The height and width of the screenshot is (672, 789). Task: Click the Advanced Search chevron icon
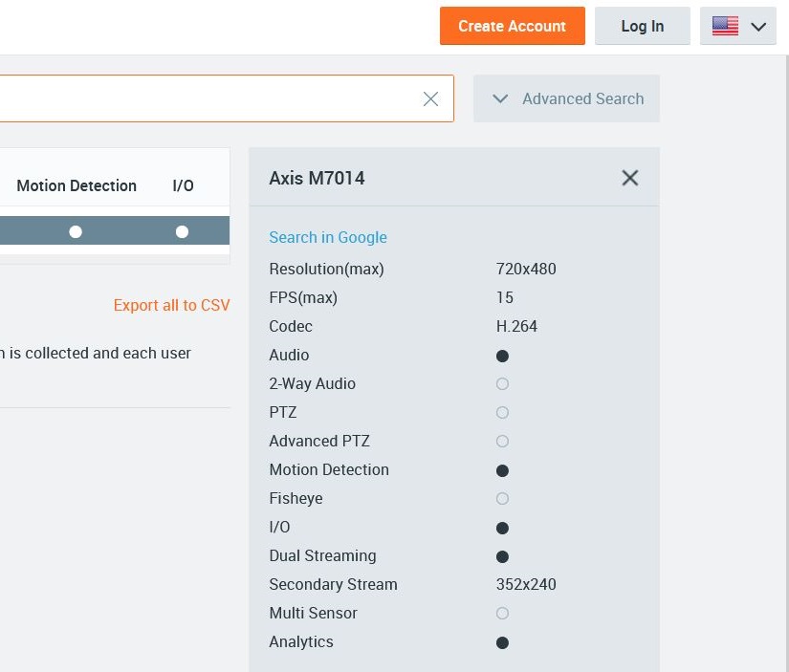click(x=500, y=99)
